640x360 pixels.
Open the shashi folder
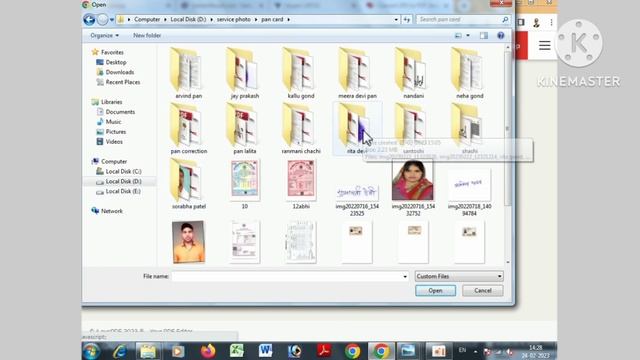click(x=469, y=128)
